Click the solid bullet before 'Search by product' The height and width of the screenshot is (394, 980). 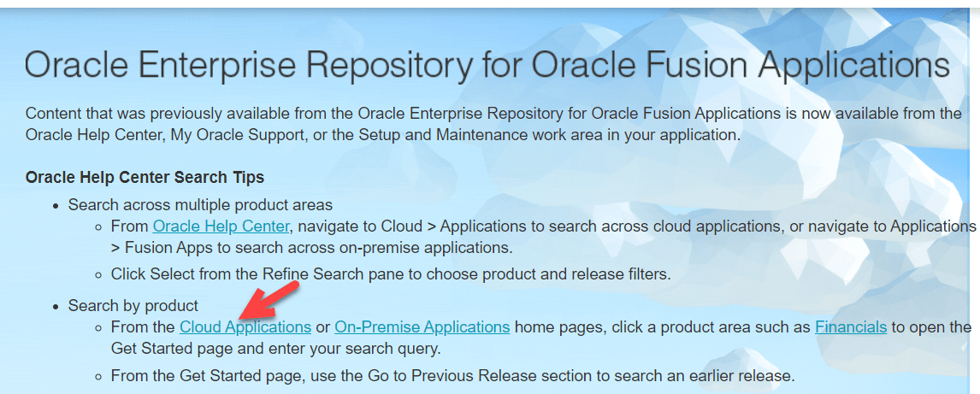pyautogui.click(x=56, y=306)
